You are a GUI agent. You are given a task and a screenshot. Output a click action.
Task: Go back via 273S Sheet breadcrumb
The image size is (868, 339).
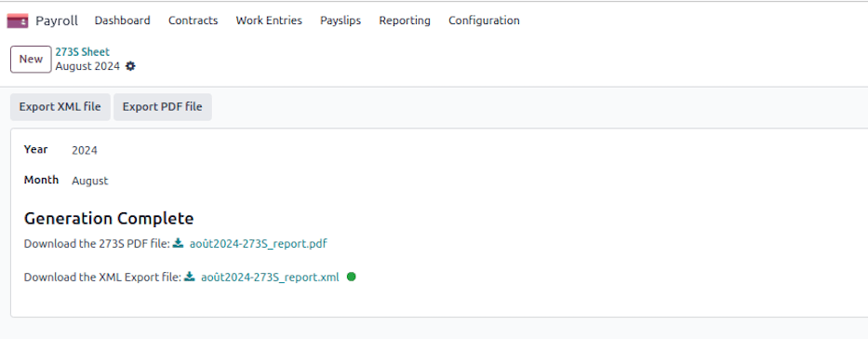(83, 52)
